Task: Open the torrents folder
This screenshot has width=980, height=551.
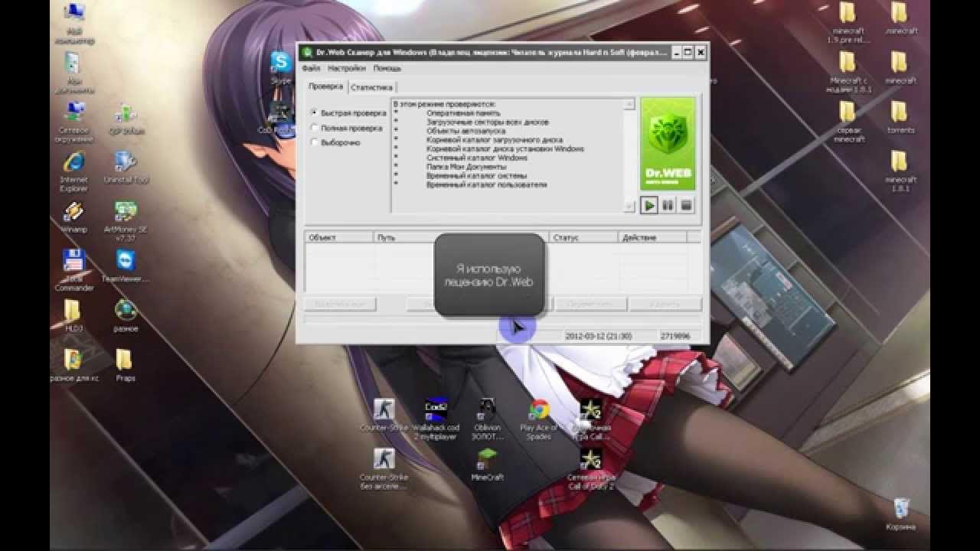Action: pyautogui.click(x=900, y=118)
